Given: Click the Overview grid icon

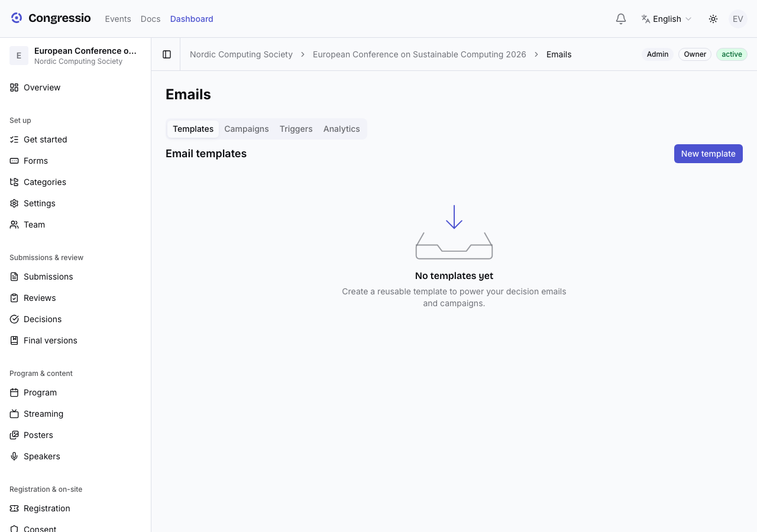Looking at the screenshot, I should point(14,87).
